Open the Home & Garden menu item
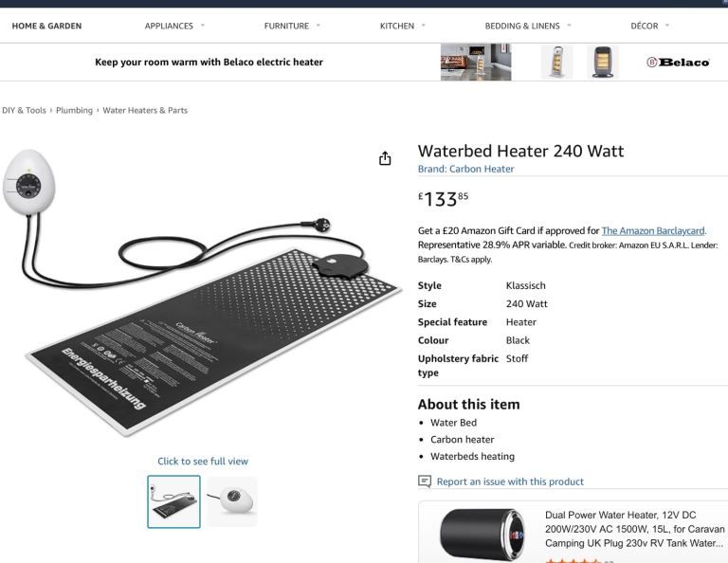Image resolution: width=728 pixels, height=563 pixels. tap(46, 26)
